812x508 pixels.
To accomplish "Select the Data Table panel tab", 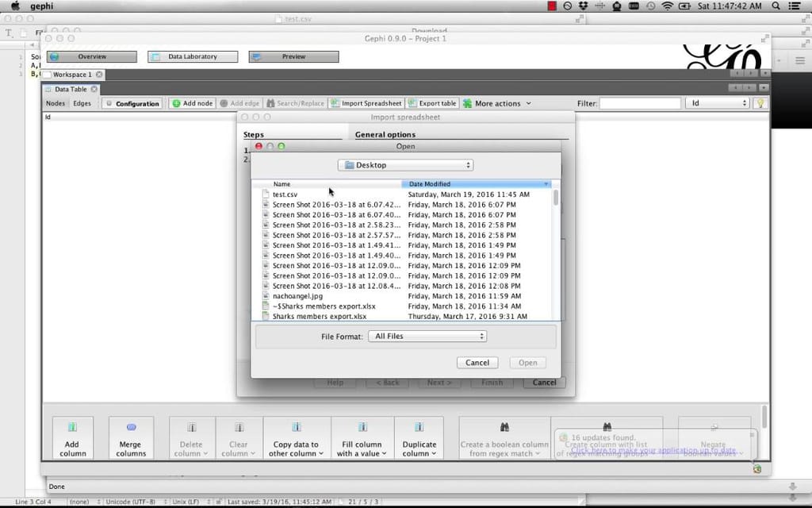I will [71, 89].
